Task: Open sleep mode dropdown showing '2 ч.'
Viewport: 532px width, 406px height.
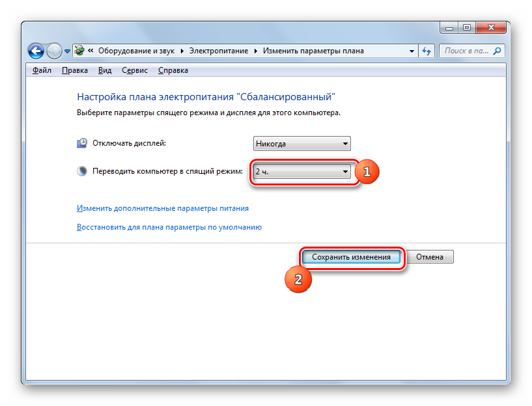Action: (301, 172)
